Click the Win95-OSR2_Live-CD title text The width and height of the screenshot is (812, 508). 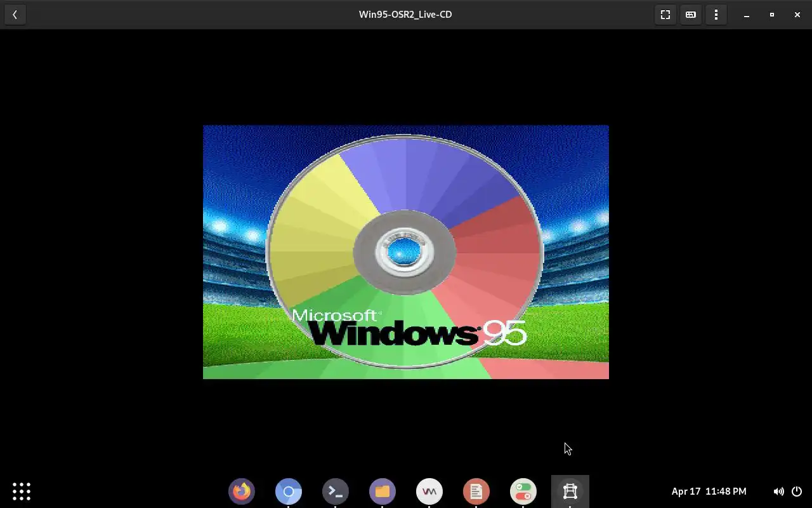pos(405,15)
